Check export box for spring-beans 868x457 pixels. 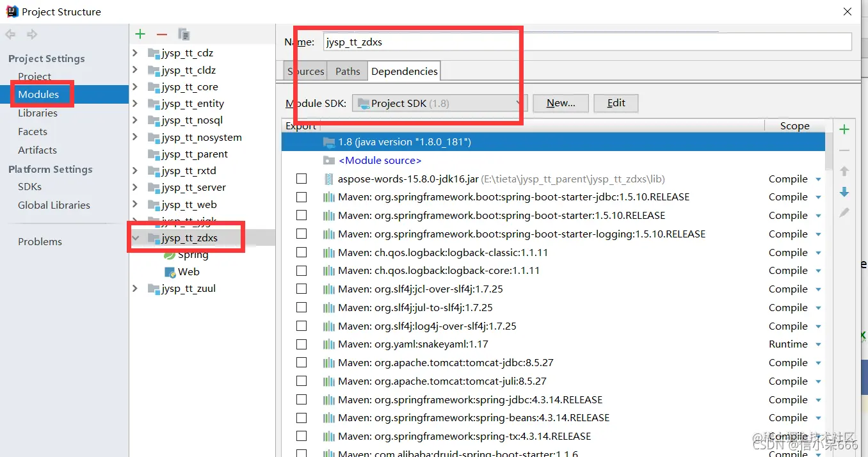point(301,418)
